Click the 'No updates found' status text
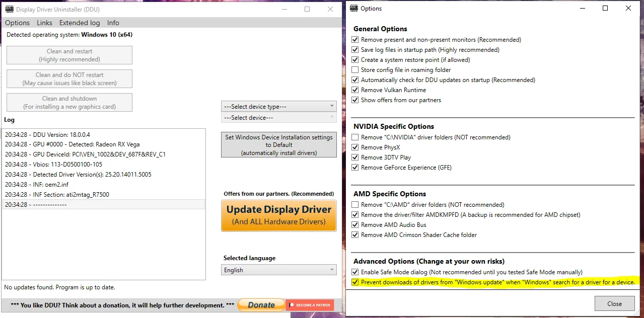The width and height of the screenshot is (644, 318). coord(59,287)
